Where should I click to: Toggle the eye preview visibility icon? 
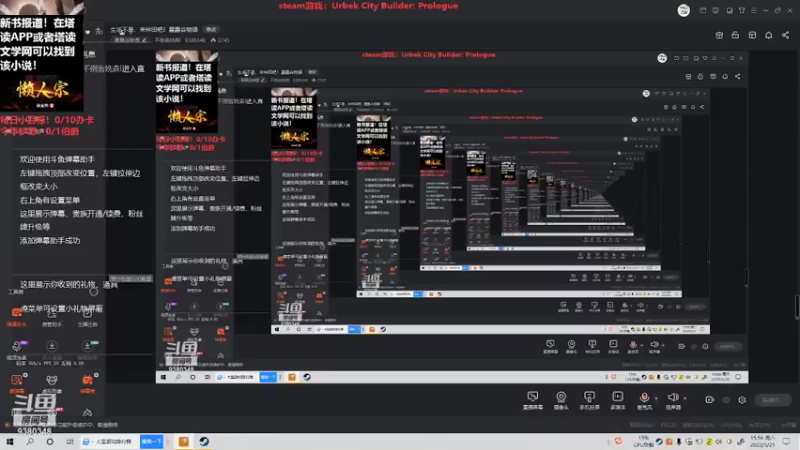pyautogui.click(x=726, y=399)
